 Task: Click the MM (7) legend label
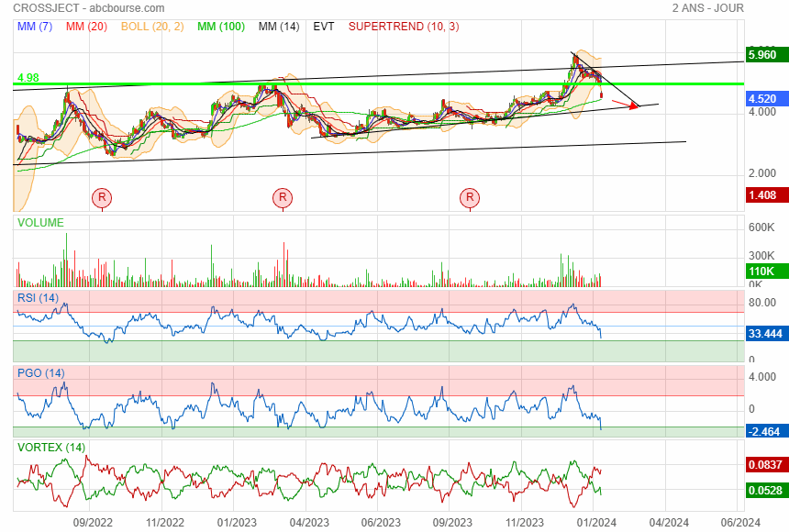(35, 27)
